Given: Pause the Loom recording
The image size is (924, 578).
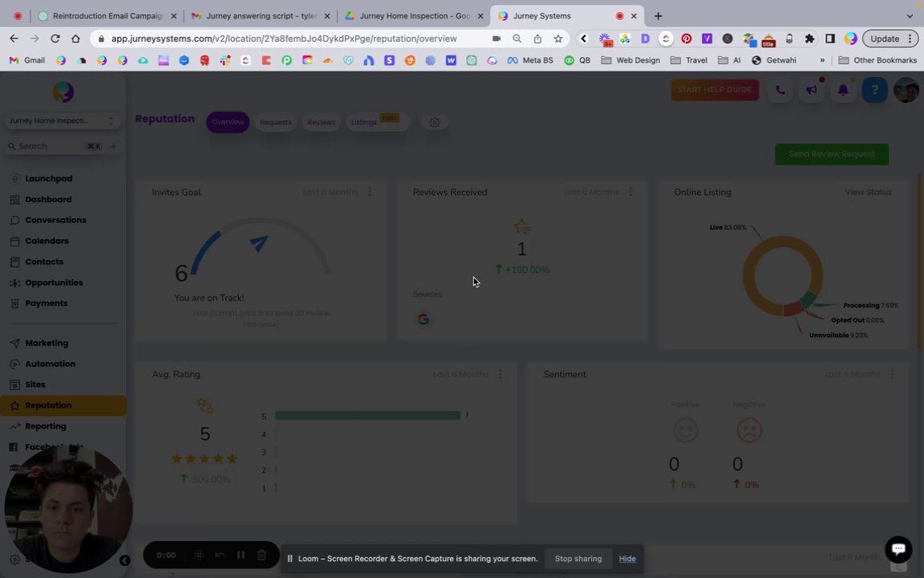Looking at the screenshot, I should click(x=241, y=555).
